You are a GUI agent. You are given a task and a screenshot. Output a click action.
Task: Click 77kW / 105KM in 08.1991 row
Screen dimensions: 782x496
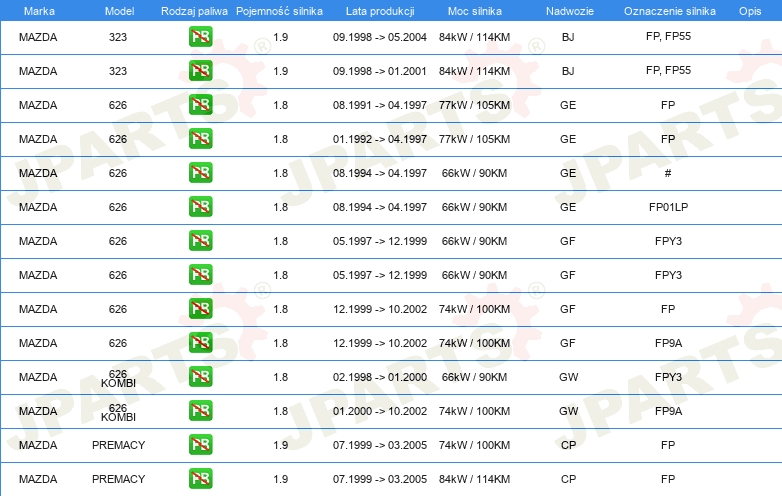click(x=474, y=105)
